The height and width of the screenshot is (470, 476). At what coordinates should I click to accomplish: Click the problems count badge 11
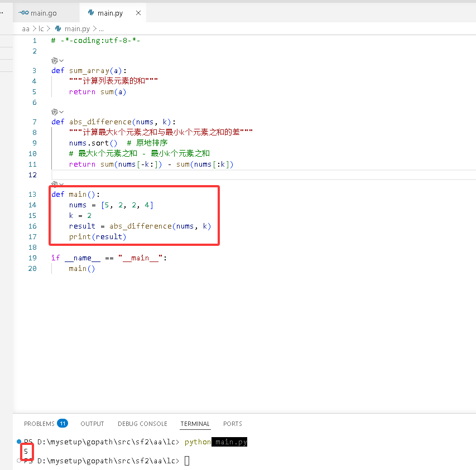62,423
